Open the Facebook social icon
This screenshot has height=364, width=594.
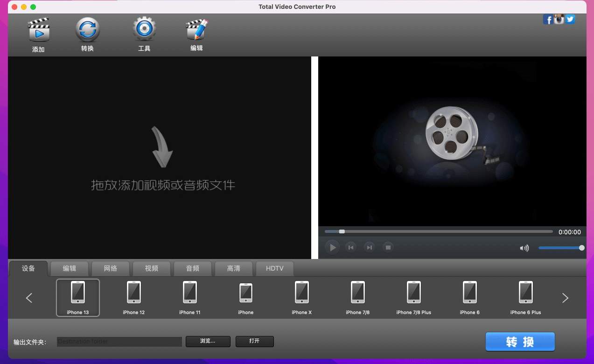click(548, 20)
